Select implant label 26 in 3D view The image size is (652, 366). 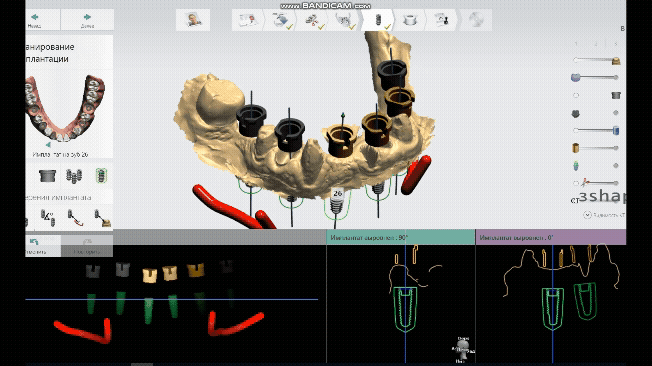pos(337,193)
